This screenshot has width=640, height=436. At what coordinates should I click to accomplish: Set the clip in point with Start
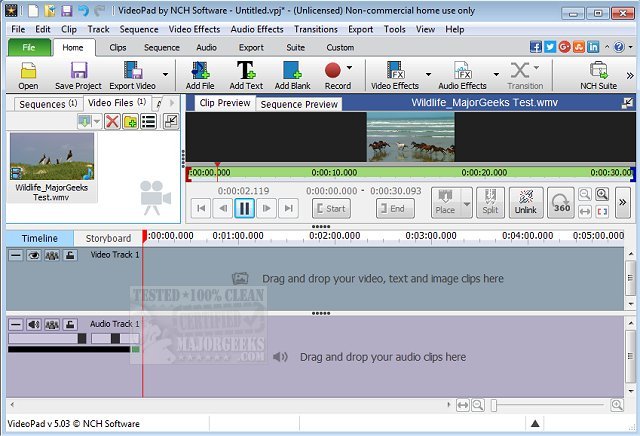331,209
